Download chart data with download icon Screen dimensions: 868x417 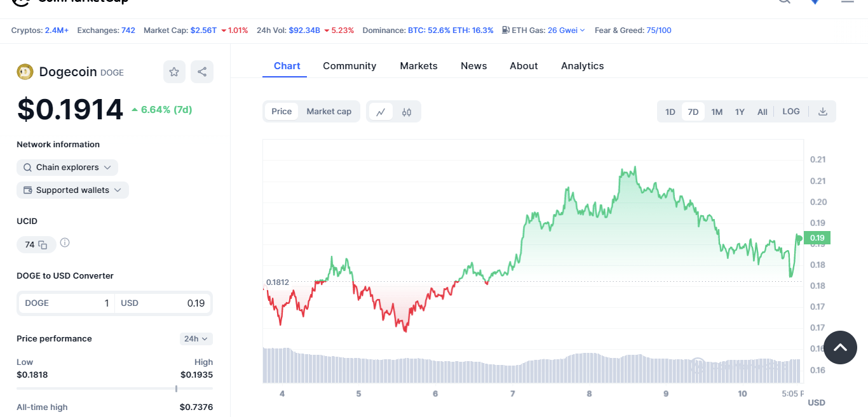click(x=823, y=112)
